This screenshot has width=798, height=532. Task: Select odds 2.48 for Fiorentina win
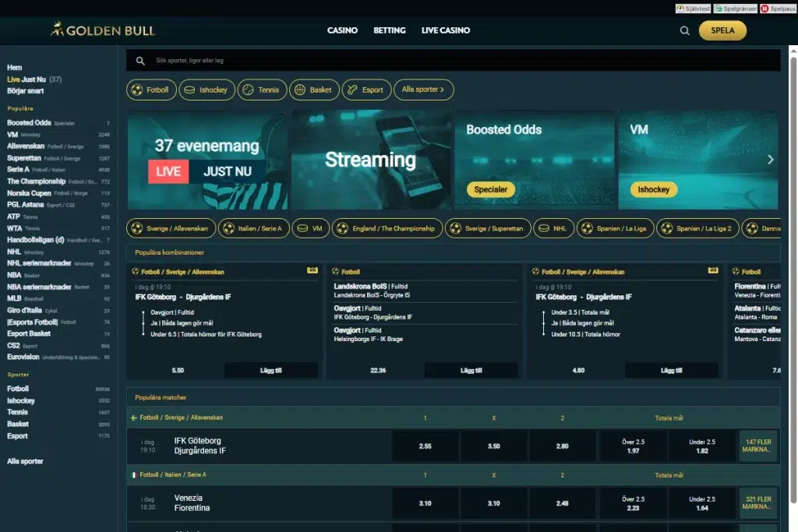point(563,503)
